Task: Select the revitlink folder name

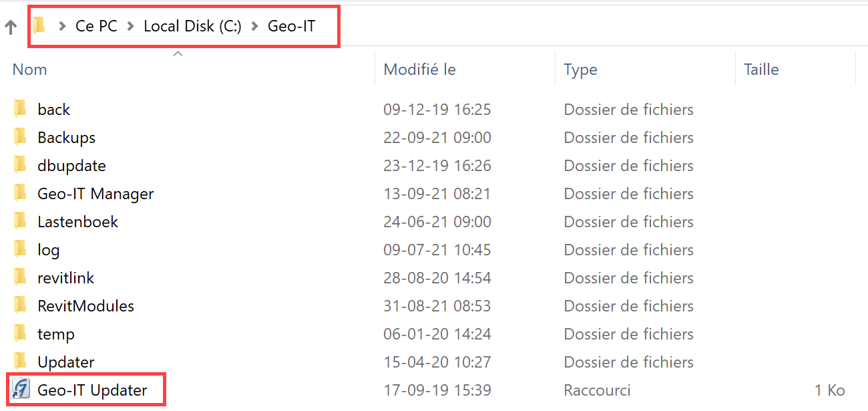Action: click(x=66, y=278)
